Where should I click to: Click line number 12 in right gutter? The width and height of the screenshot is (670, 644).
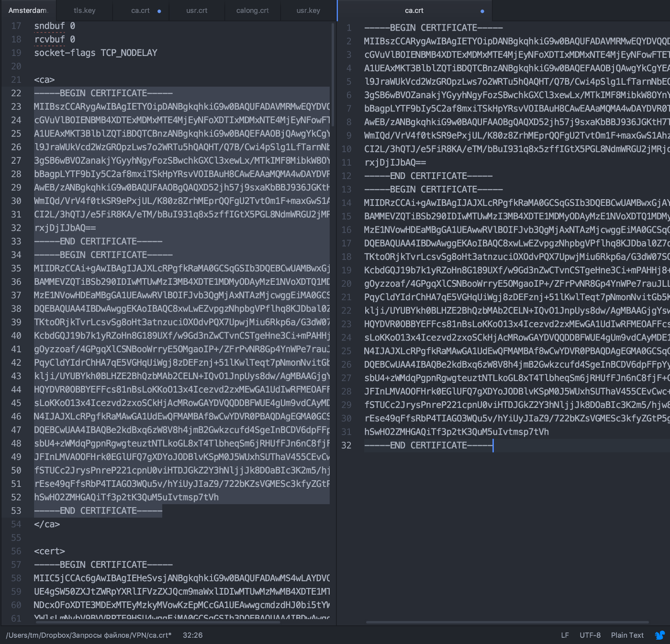point(346,176)
